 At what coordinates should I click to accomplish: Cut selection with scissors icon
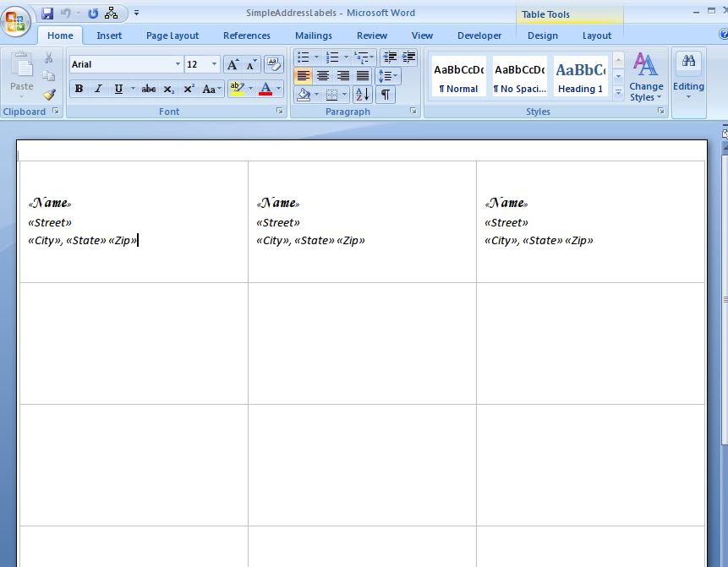pyautogui.click(x=49, y=57)
